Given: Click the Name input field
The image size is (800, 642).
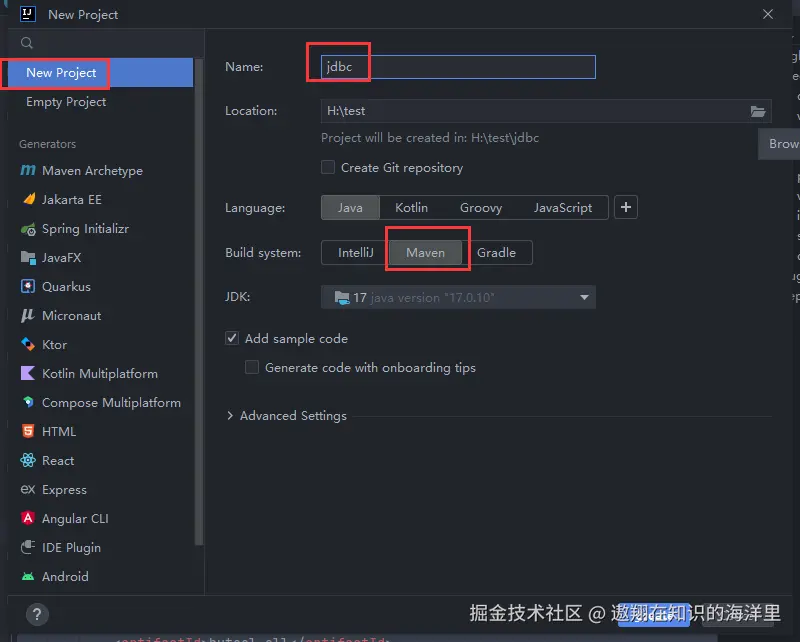Looking at the screenshot, I should (x=458, y=67).
